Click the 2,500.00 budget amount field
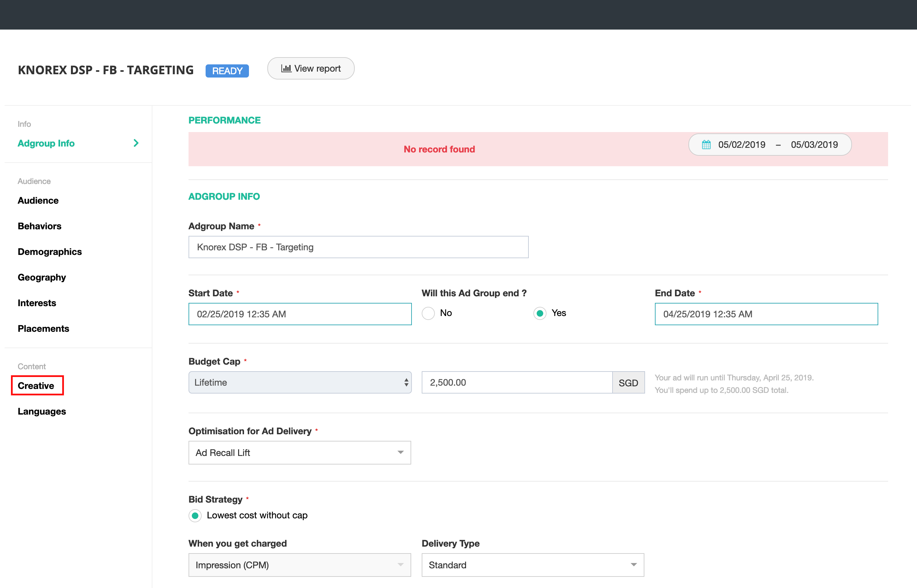 (517, 382)
